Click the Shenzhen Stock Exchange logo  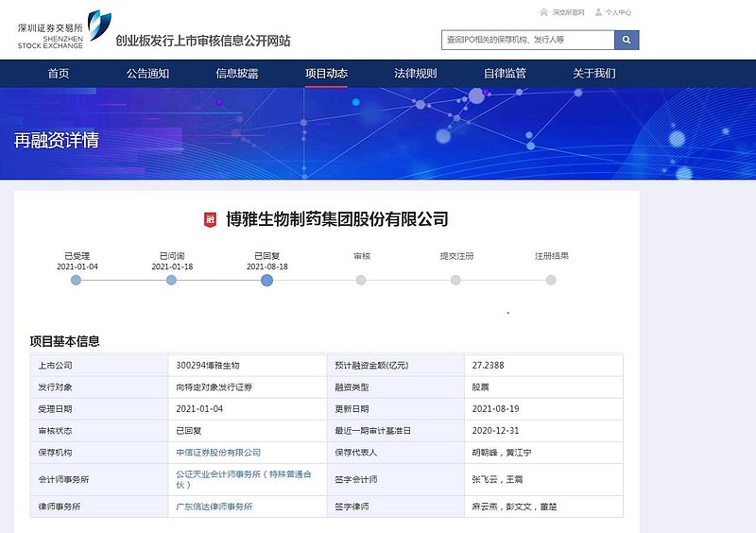[64, 29]
